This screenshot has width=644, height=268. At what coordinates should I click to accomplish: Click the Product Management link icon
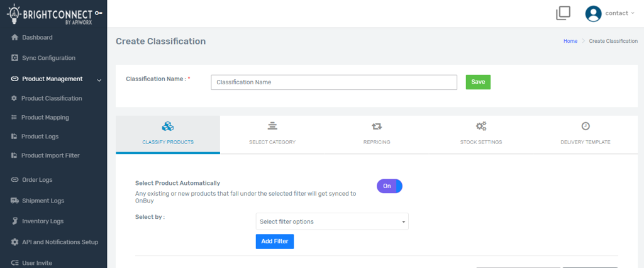(x=15, y=79)
